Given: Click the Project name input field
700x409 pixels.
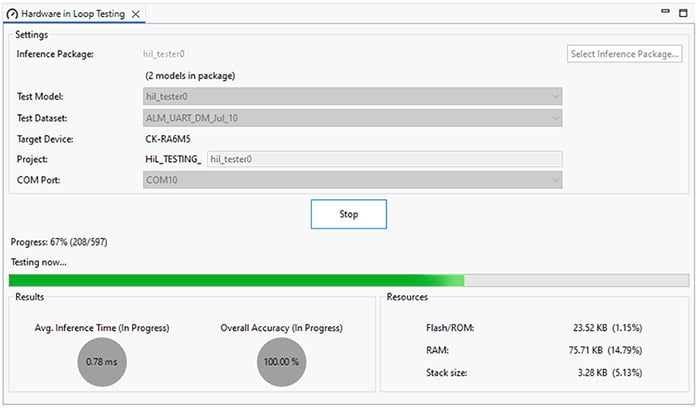Looking at the screenshot, I should coord(383,159).
